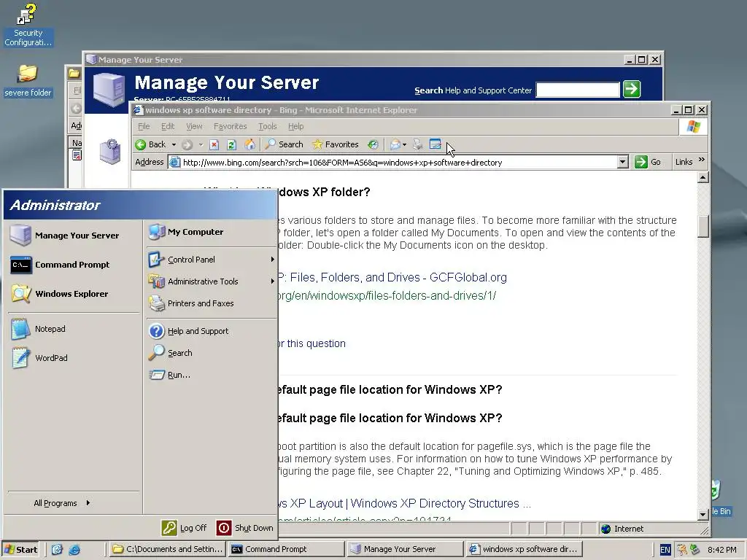Image resolution: width=747 pixels, height=560 pixels.
Task: Click the Forward arrow in IE toolbar
Action: pos(187,144)
